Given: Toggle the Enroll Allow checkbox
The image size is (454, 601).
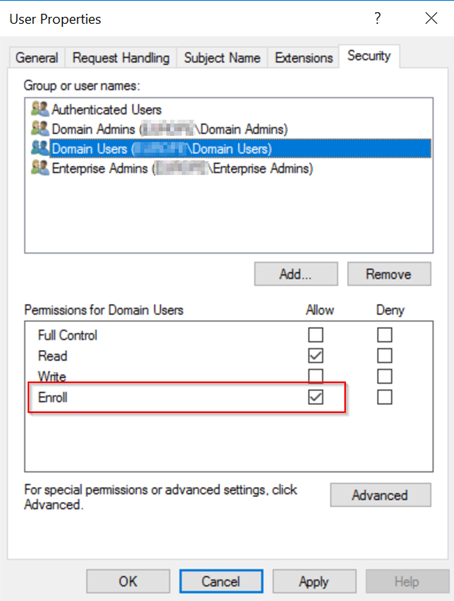Looking at the screenshot, I should coord(316,397).
